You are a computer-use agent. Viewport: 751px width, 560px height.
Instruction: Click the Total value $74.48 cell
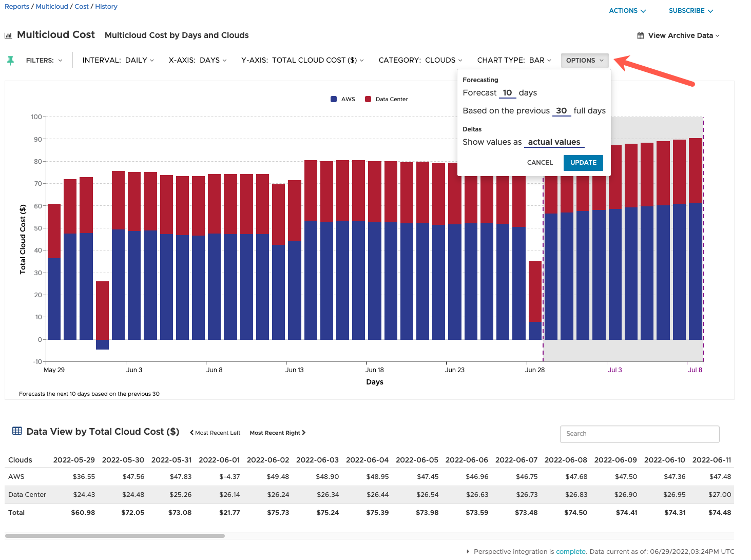tap(720, 512)
